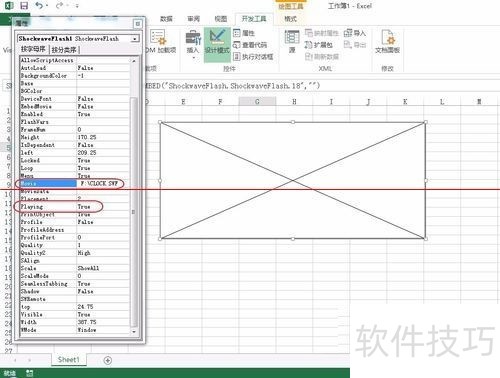Click the SeamlessTabbing True value
Screen dimensions: 500x378
coord(103,283)
